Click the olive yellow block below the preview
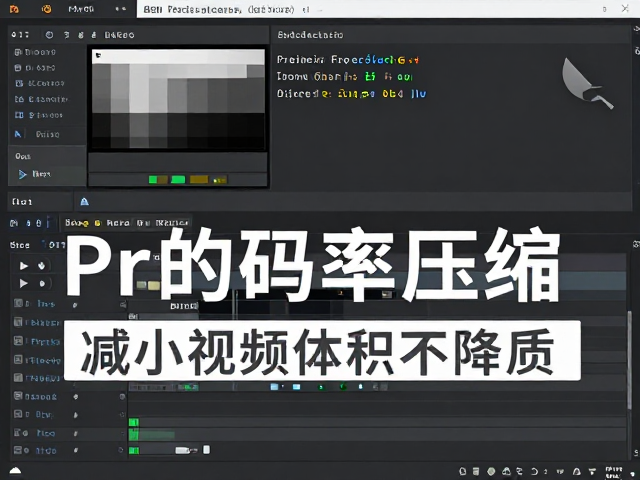The height and width of the screenshot is (480, 640). tap(199, 180)
